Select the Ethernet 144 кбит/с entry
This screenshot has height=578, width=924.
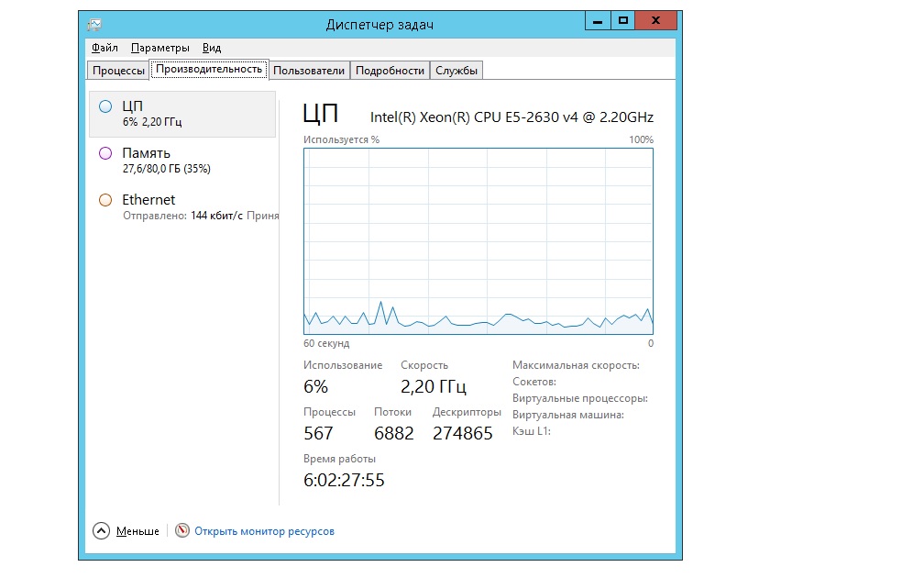pyautogui.click(x=182, y=207)
